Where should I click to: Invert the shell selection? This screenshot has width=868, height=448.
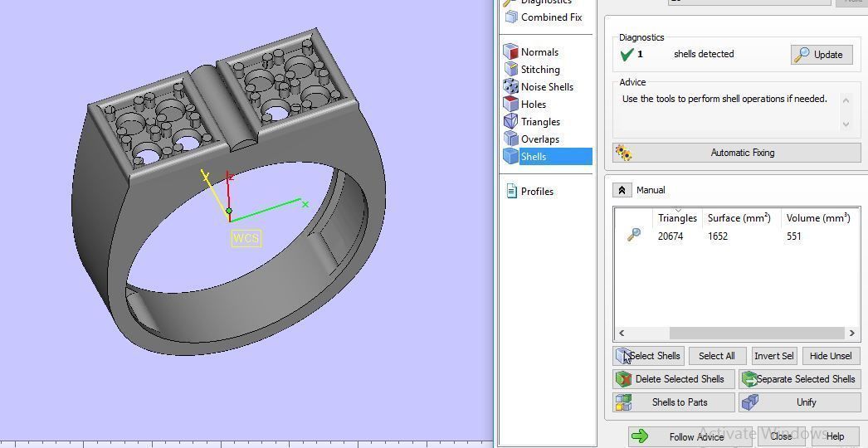tap(774, 356)
